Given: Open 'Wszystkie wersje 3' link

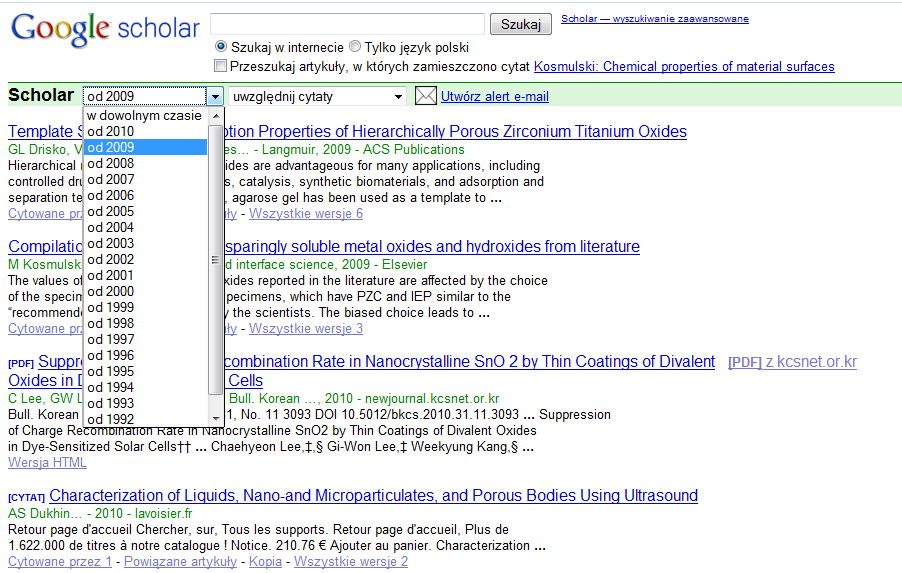Looking at the screenshot, I should (305, 329).
